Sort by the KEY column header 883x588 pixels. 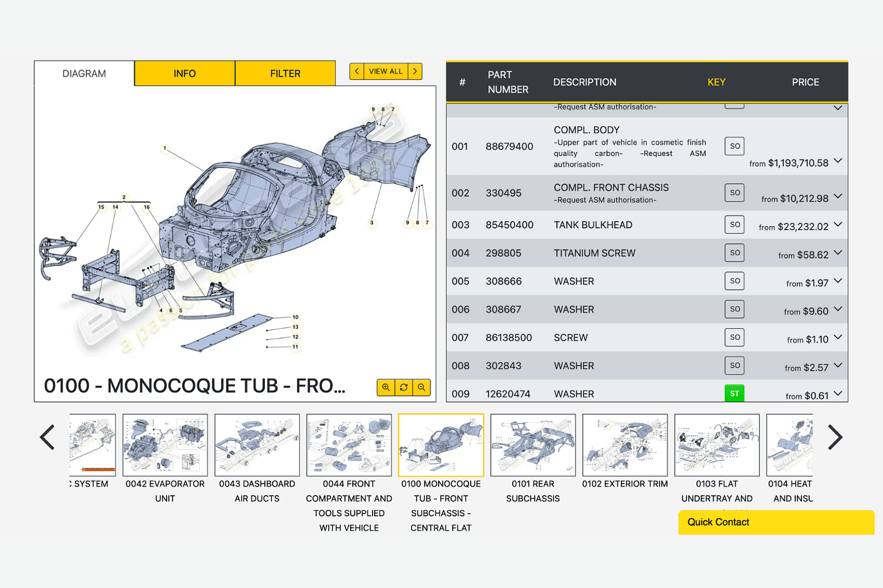(x=716, y=82)
